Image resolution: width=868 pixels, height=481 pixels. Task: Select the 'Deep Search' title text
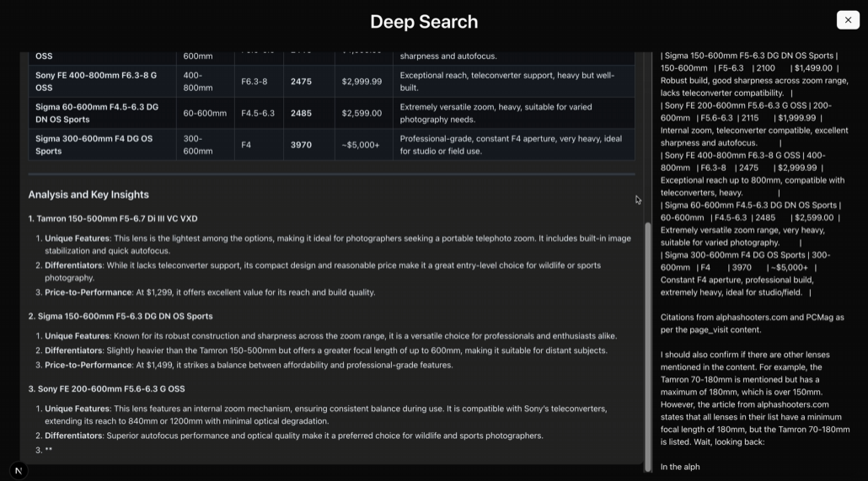point(424,22)
